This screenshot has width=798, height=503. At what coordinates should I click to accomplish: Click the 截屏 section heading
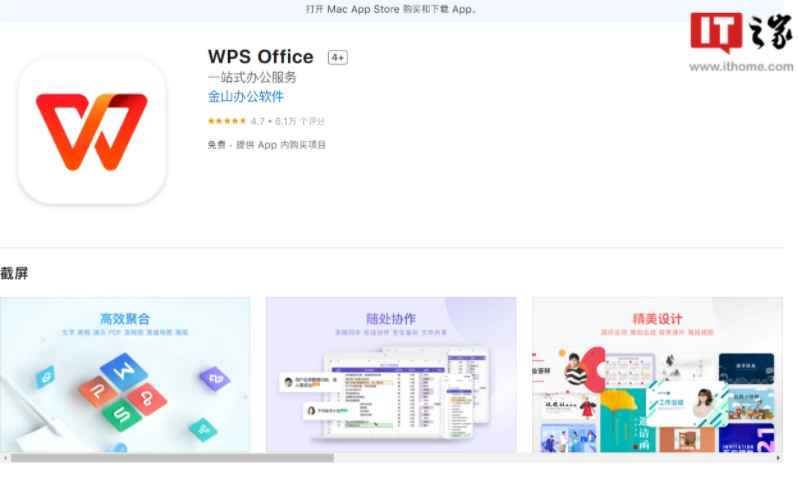point(14,273)
